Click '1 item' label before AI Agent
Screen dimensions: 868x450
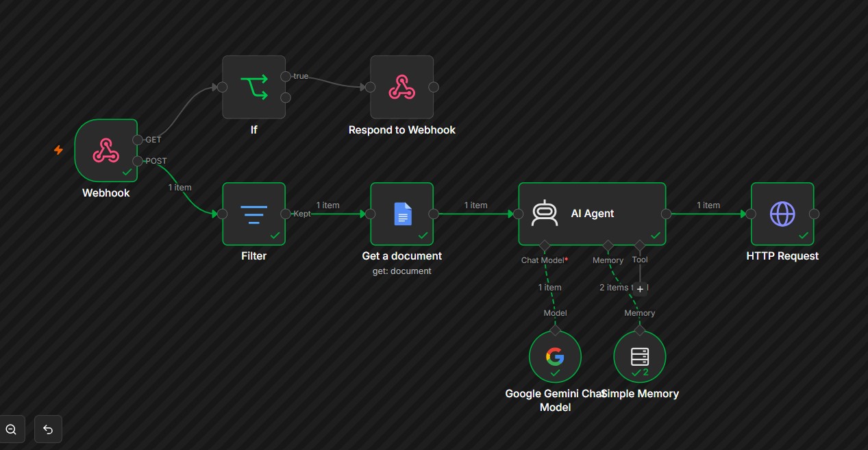tap(475, 205)
